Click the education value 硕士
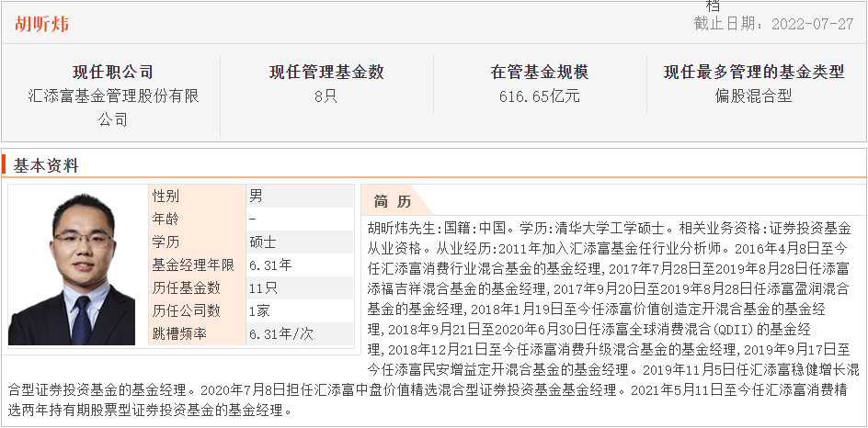Image resolution: width=868 pixels, height=428 pixels. tap(262, 242)
